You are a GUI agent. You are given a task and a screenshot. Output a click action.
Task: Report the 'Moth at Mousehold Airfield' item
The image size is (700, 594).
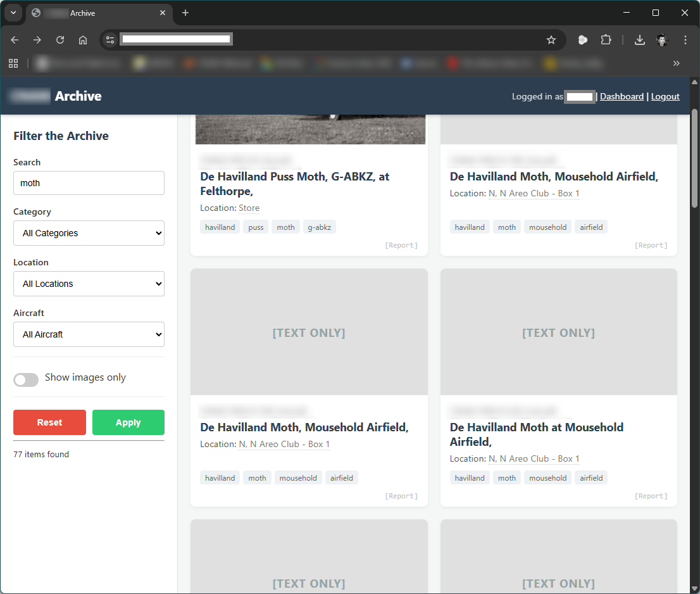click(651, 496)
